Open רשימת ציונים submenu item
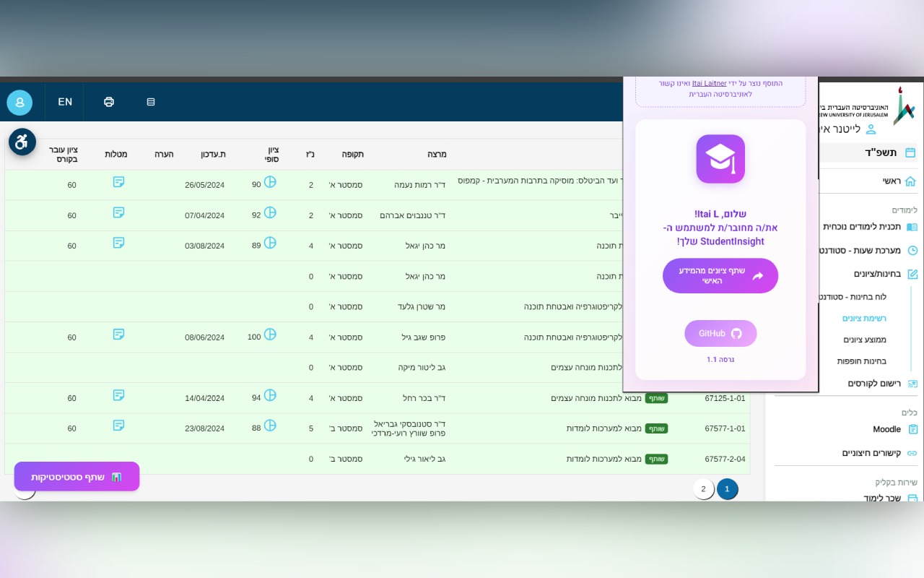The width and height of the screenshot is (924, 578). click(864, 319)
